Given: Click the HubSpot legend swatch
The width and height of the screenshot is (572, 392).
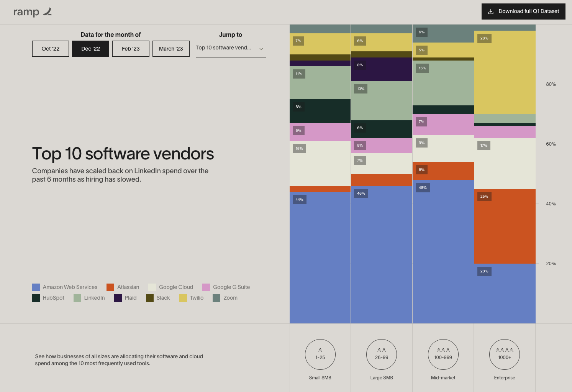Looking at the screenshot, I should (x=36, y=298).
